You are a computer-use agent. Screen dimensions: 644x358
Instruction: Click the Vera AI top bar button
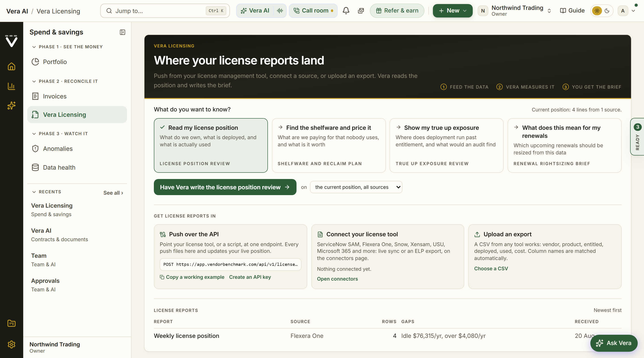pyautogui.click(x=255, y=11)
